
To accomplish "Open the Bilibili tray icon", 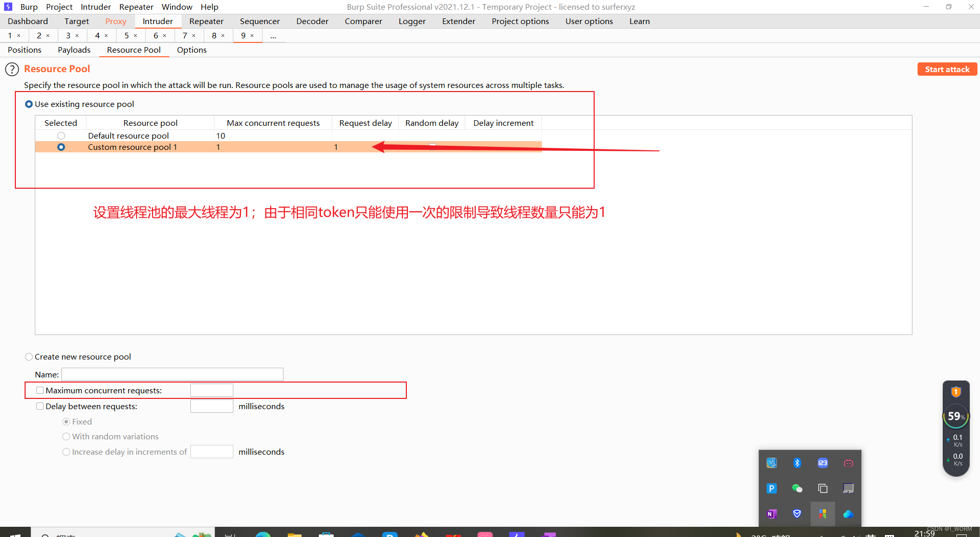I will (848, 463).
